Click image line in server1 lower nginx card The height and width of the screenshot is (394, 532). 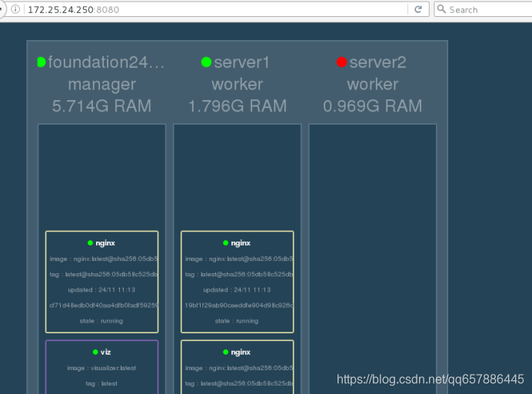(x=239, y=368)
